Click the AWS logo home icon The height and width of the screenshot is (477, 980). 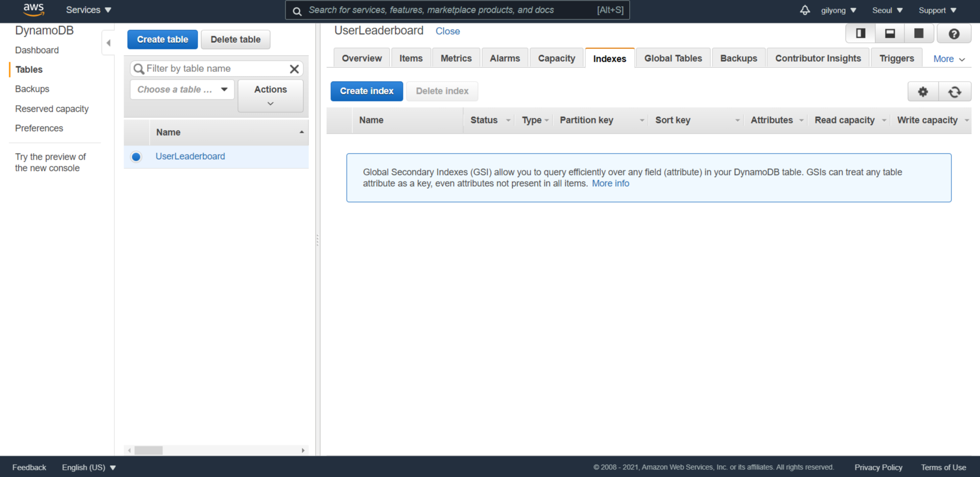[x=34, y=10]
